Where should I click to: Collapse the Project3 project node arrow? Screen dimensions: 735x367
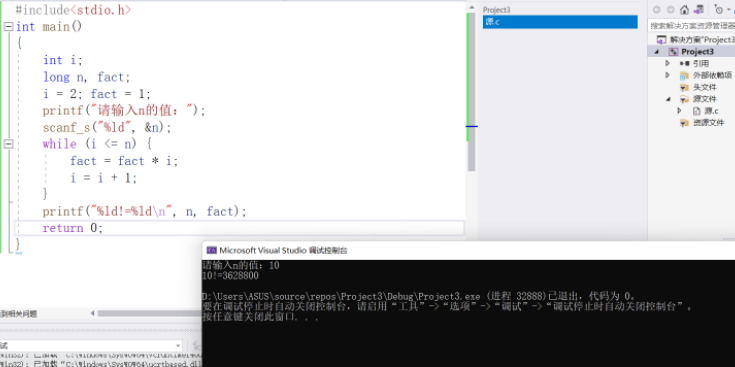[x=656, y=52]
